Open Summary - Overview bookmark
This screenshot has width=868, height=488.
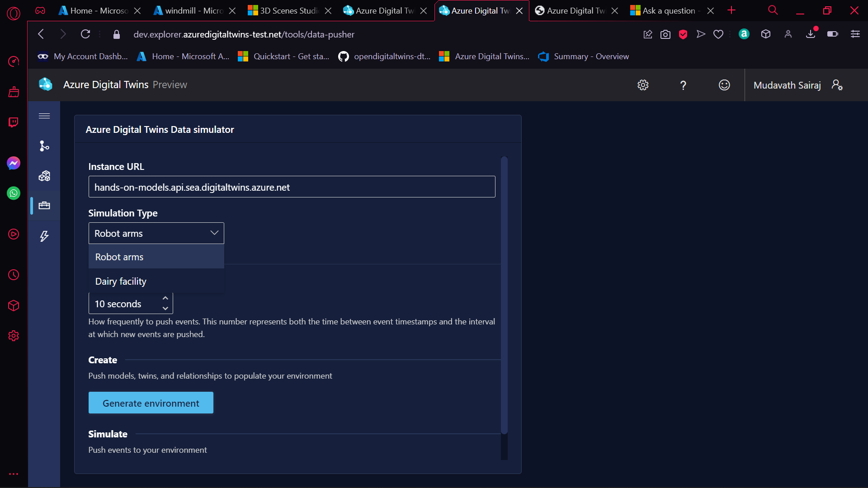584,56
